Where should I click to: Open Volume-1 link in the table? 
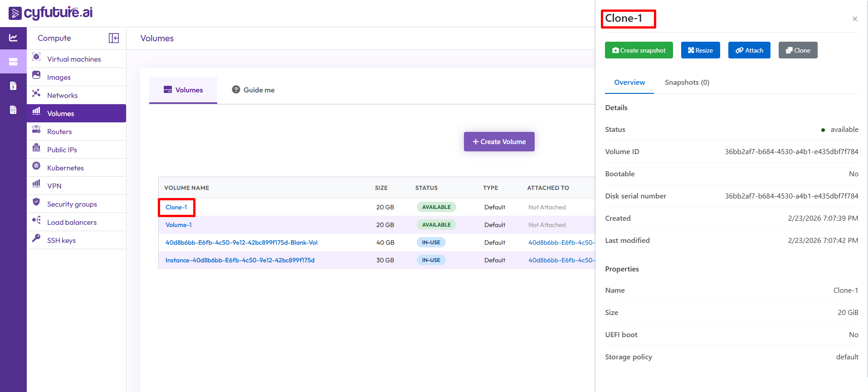click(x=178, y=225)
